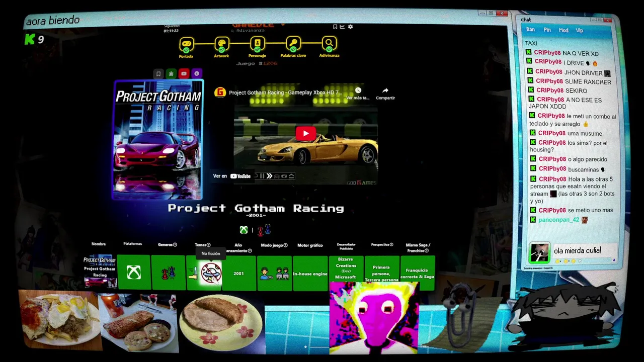Click the Franquicia correcta & Saga tile
644x362 pixels.
tap(417, 273)
